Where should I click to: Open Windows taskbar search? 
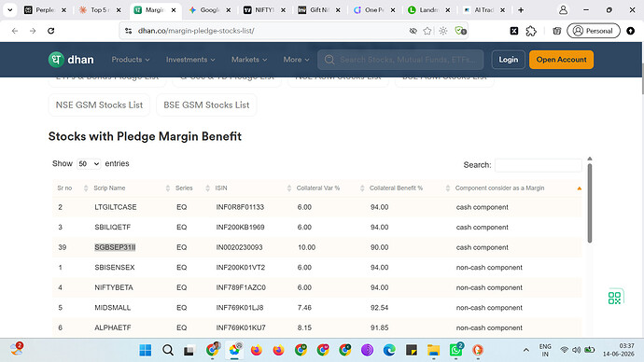168,350
